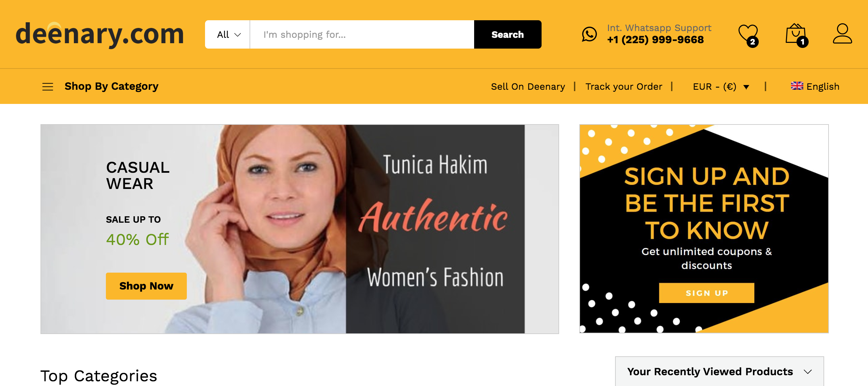The height and width of the screenshot is (386, 868).
Task: Open the English language menu
Action: (822, 87)
